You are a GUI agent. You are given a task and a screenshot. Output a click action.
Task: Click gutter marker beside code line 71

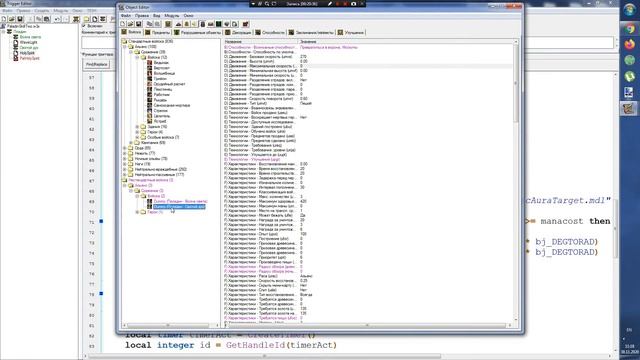[101, 221]
